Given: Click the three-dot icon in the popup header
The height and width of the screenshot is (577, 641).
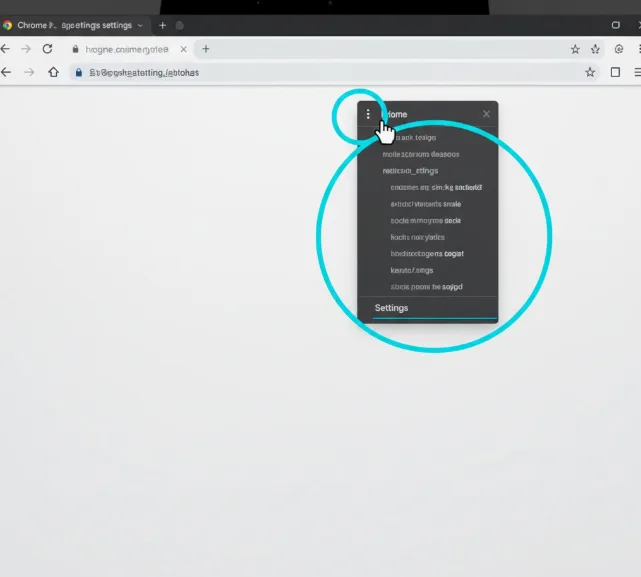Looking at the screenshot, I should [368, 114].
